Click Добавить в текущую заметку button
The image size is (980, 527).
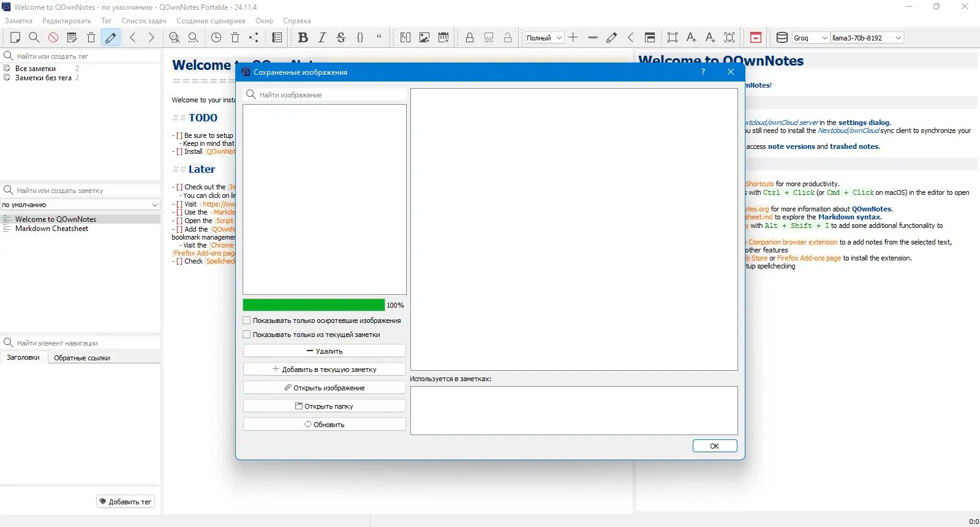(325, 370)
